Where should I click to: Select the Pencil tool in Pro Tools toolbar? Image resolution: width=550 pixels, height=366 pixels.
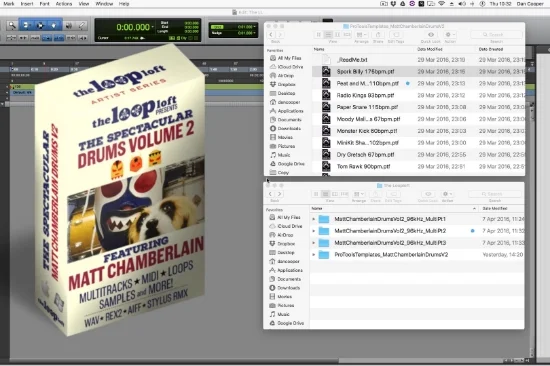(82, 25)
